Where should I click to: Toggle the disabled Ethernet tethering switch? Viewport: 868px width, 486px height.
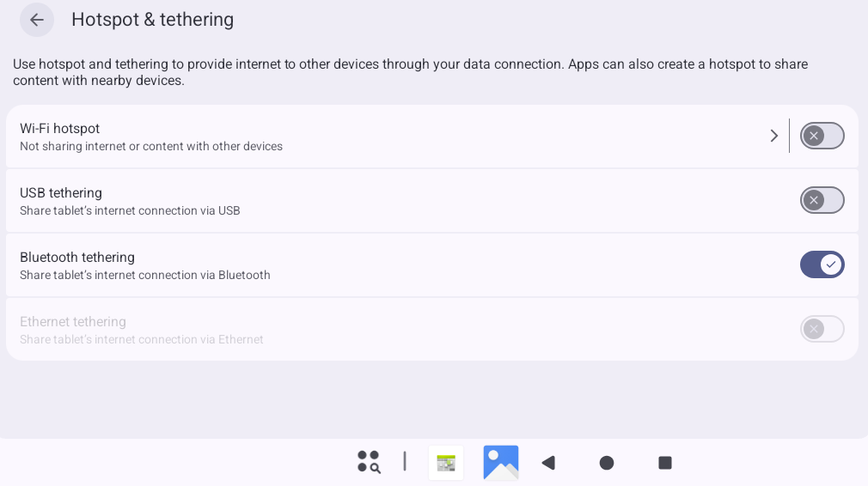point(822,329)
